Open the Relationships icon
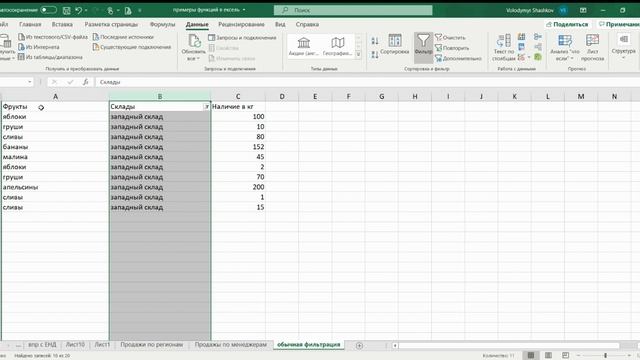This screenshot has width=640, height=360. (538, 47)
